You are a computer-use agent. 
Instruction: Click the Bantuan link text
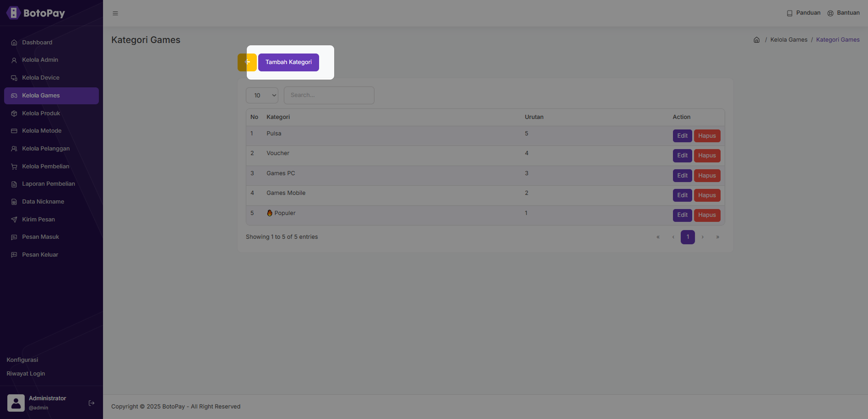click(848, 13)
